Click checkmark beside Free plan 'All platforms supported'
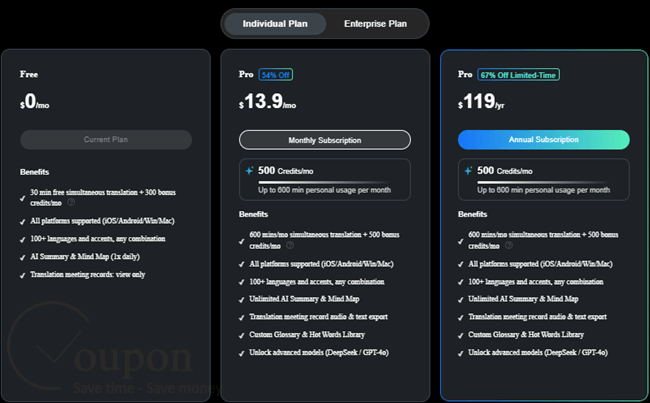650x403 pixels. pos(23,222)
